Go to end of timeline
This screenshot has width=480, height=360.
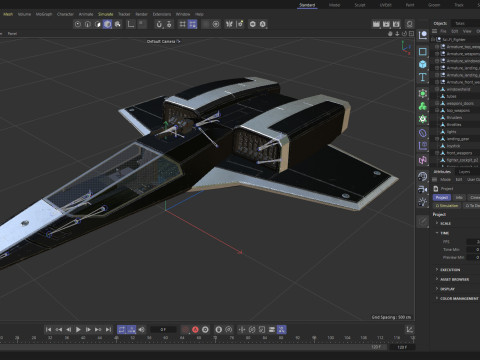(108, 329)
